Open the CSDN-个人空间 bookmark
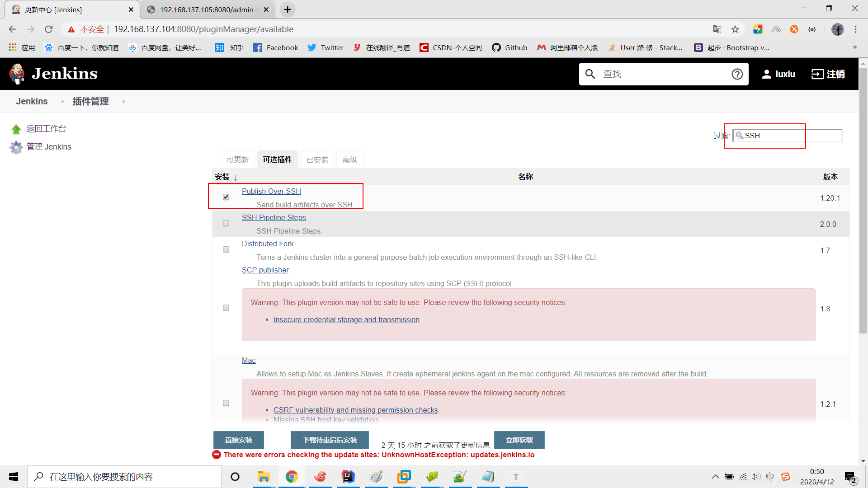 pyautogui.click(x=451, y=47)
